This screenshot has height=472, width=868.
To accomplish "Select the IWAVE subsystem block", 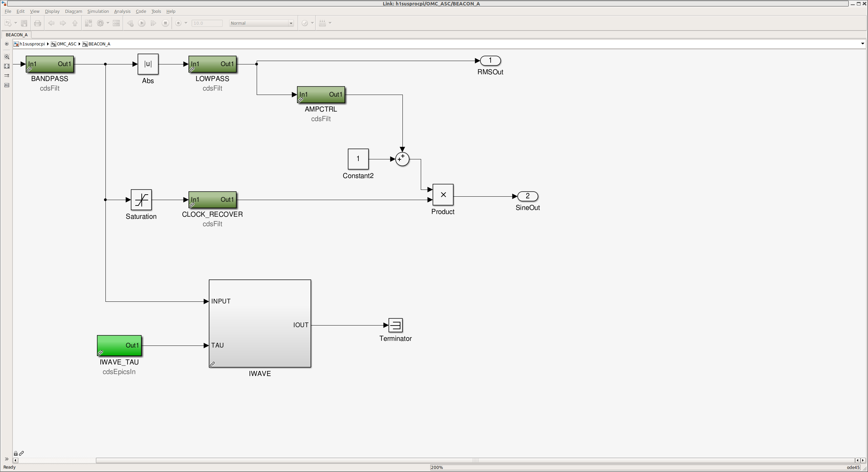I will (260, 323).
